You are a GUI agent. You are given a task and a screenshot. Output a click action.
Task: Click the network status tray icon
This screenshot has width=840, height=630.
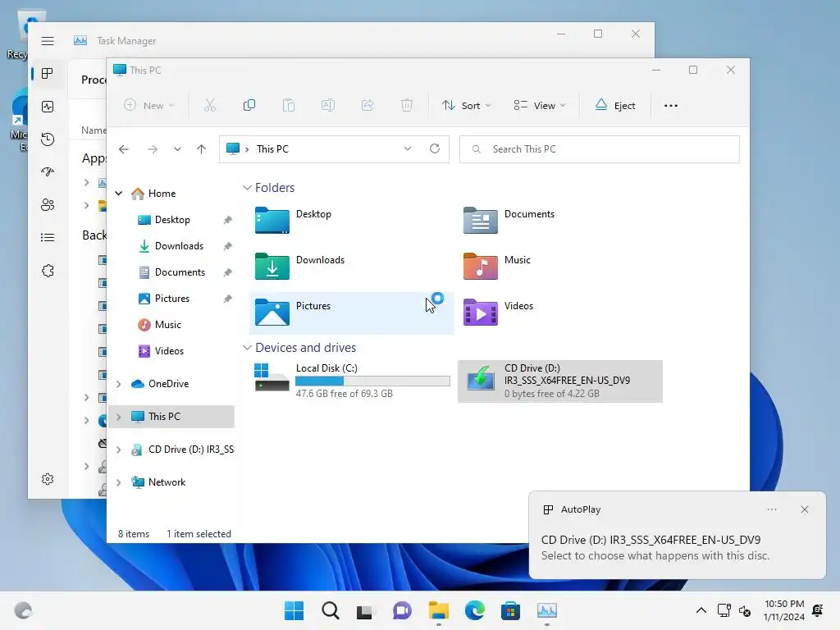[724, 610]
